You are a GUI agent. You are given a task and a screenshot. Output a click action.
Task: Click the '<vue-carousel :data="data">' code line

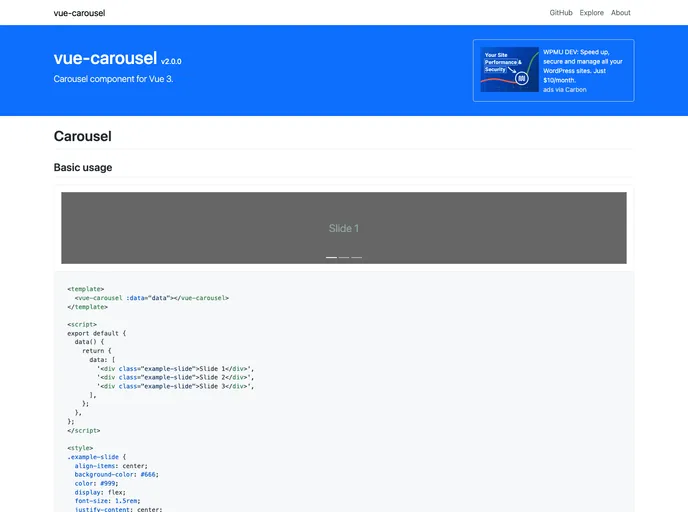pos(152,298)
